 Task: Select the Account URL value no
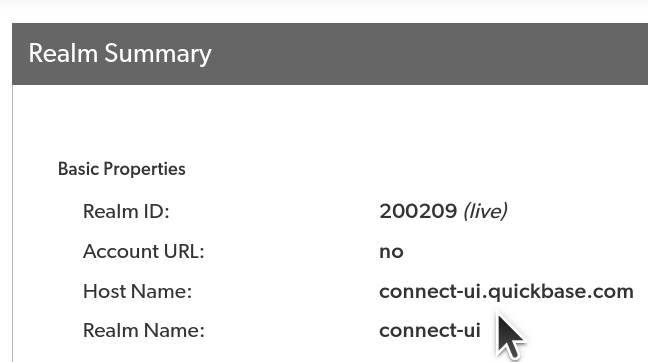coord(391,252)
